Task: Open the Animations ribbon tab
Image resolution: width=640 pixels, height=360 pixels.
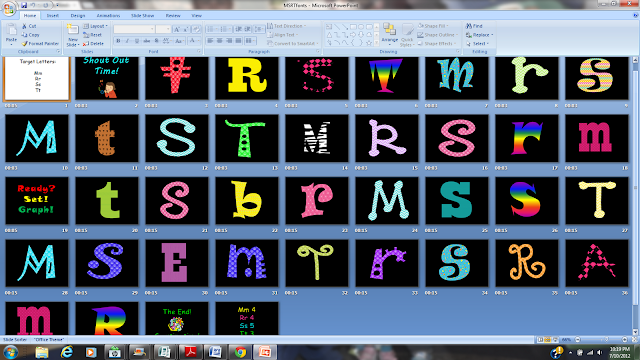Action: [x=108, y=16]
